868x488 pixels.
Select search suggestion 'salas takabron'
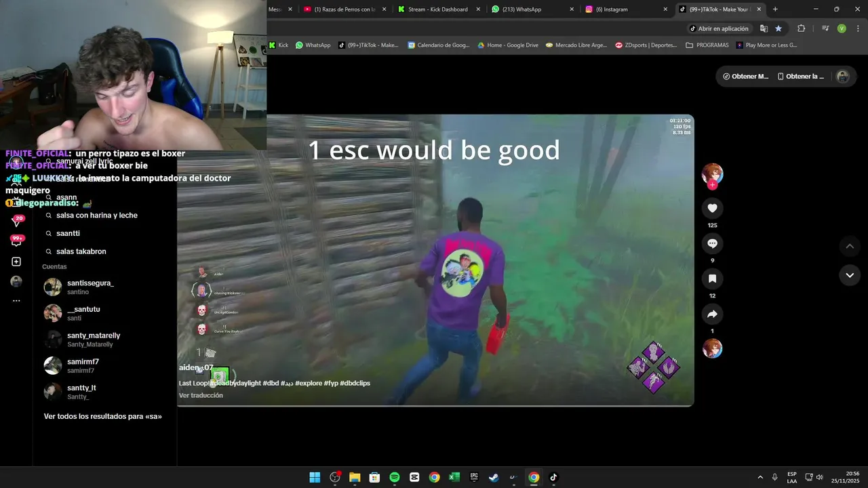pyautogui.click(x=81, y=251)
